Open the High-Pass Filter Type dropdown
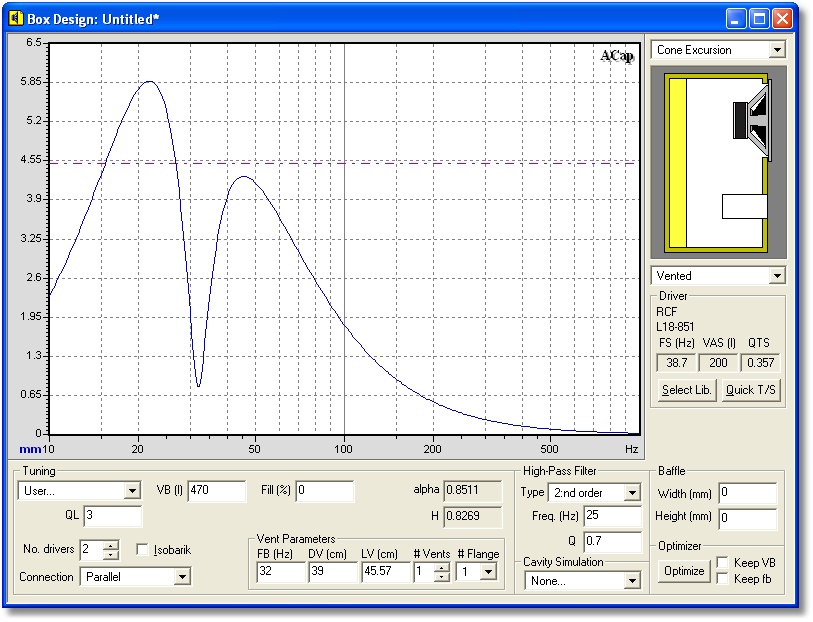Viewport: 813px width, 622px height. [x=632, y=492]
